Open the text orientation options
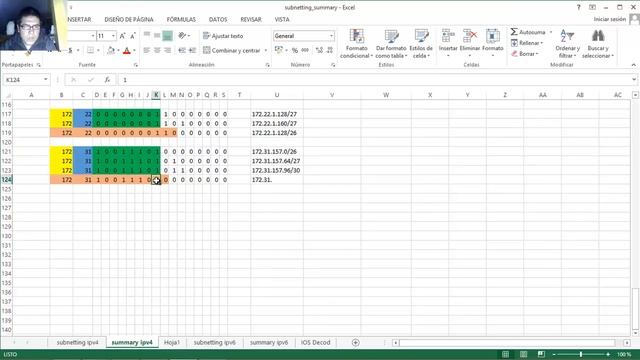 (184, 36)
